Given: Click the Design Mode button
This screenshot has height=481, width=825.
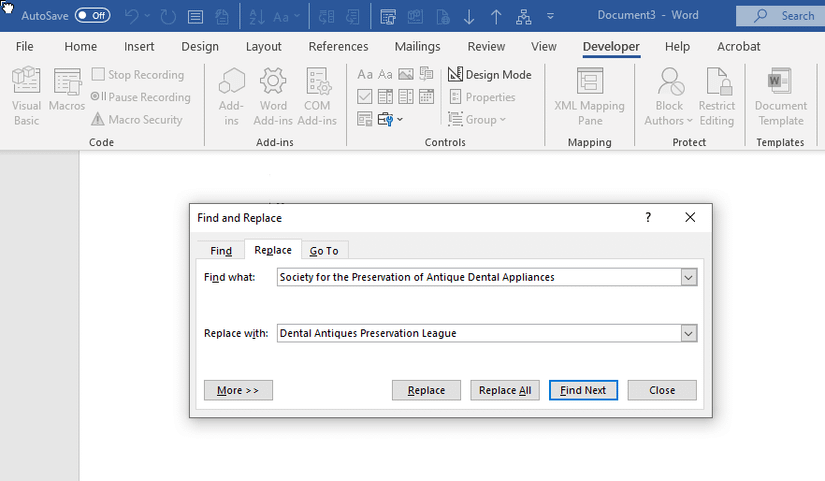Looking at the screenshot, I should point(490,75).
